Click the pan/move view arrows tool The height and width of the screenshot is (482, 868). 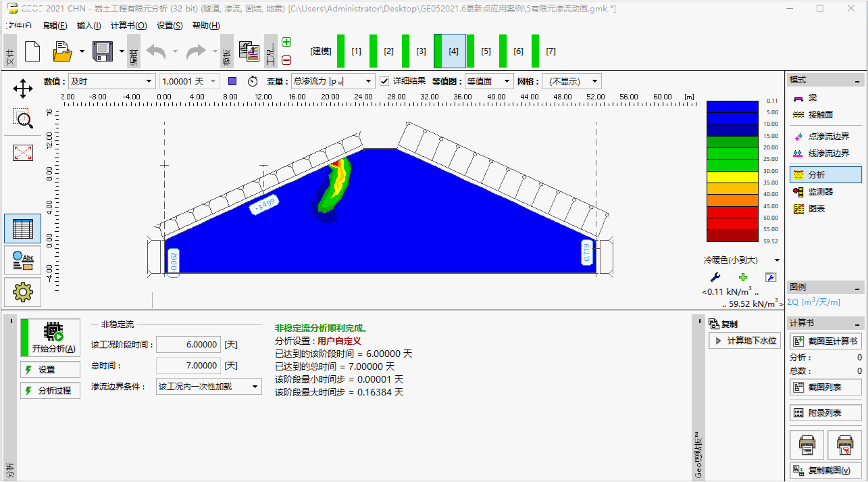pos(23,88)
